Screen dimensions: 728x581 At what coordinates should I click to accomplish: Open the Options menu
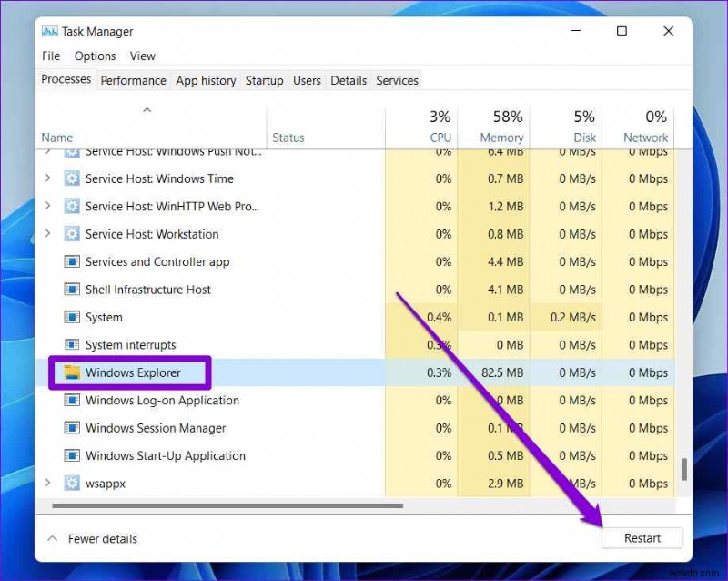pyautogui.click(x=95, y=56)
